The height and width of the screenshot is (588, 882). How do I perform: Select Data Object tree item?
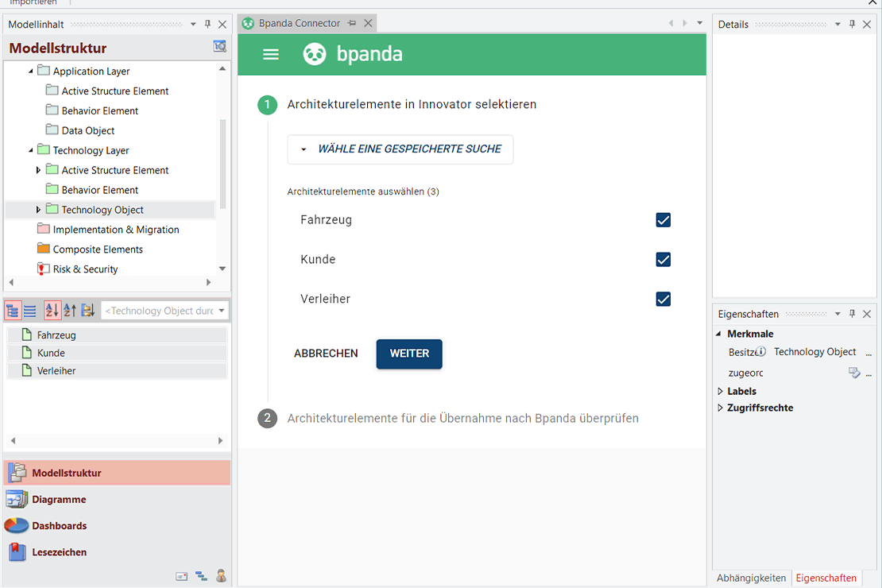87,130
